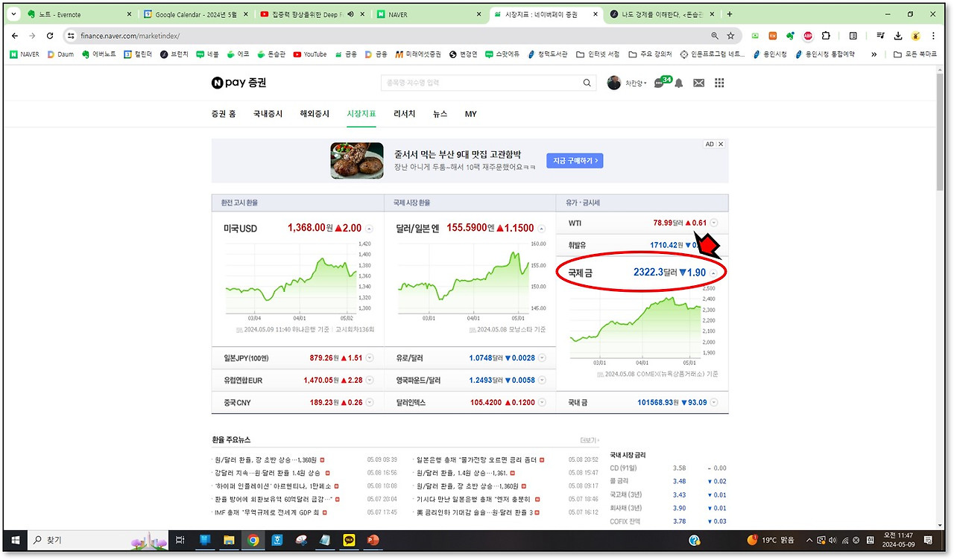This screenshot has width=954, height=560.
Task: Show more bookmarks with the overflow chevron
Action: pyautogui.click(x=874, y=54)
